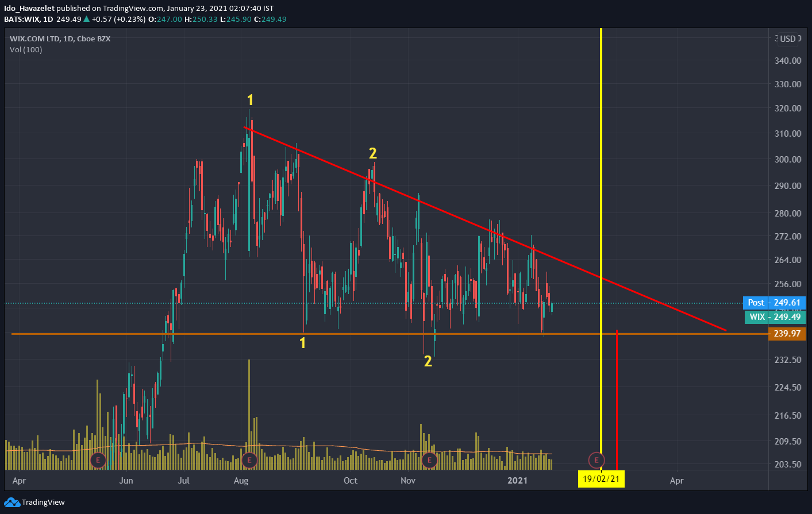Click the 203.50 price axis label

coord(788,464)
